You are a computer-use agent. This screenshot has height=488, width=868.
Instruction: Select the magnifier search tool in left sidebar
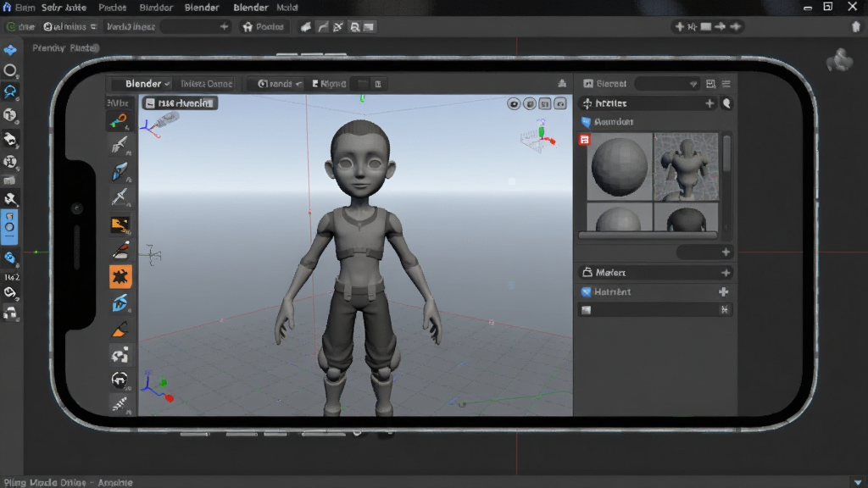click(x=10, y=91)
